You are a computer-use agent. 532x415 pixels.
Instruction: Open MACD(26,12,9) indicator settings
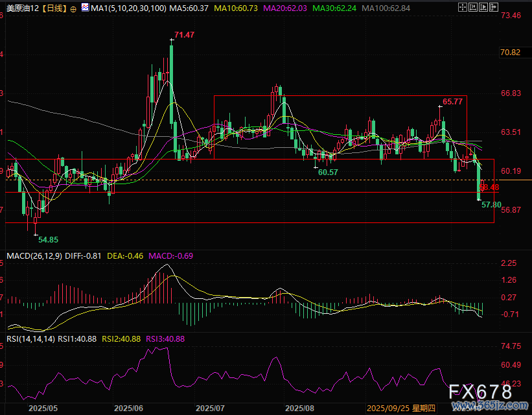(x=32, y=256)
